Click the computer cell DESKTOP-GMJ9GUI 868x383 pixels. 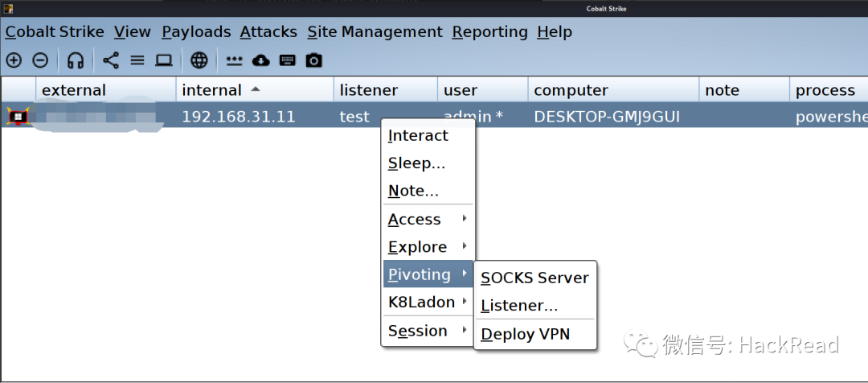click(x=607, y=117)
